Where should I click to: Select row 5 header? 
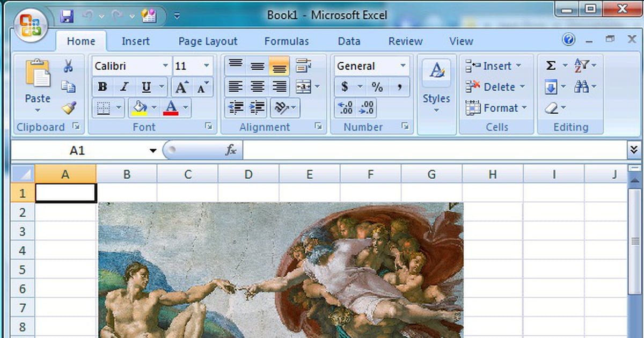(23, 269)
